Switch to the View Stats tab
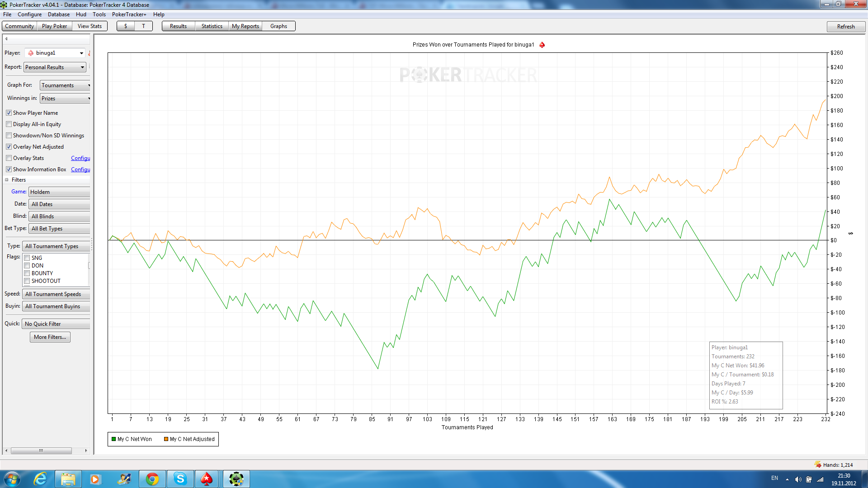Viewport: 868px width, 488px height. [x=90, y=26]
